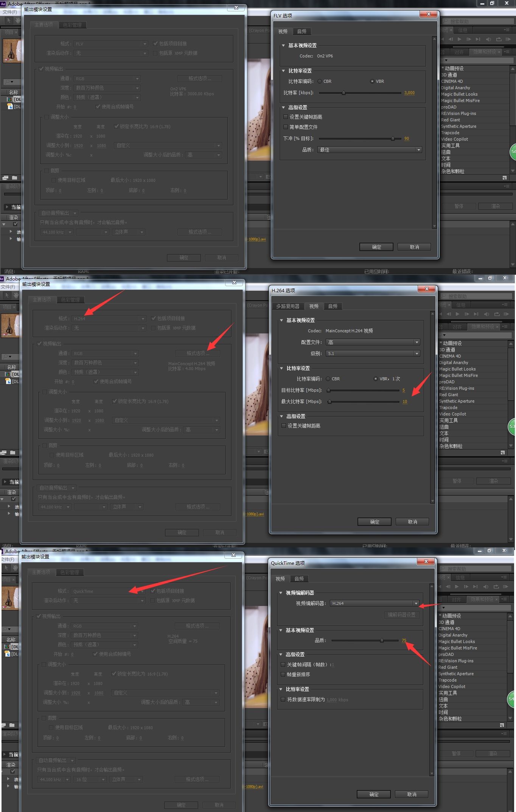Check 简单配置文件 in FLV 选项 dialog
Screen dimensions: 516x812
(x=286, y=127)
